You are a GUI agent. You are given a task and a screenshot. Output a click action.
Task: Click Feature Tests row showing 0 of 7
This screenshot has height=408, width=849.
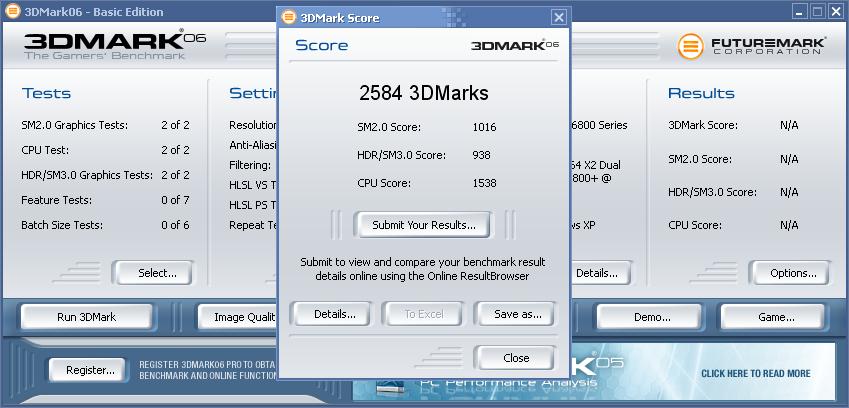pyautogui.click(x=106, y=200)
